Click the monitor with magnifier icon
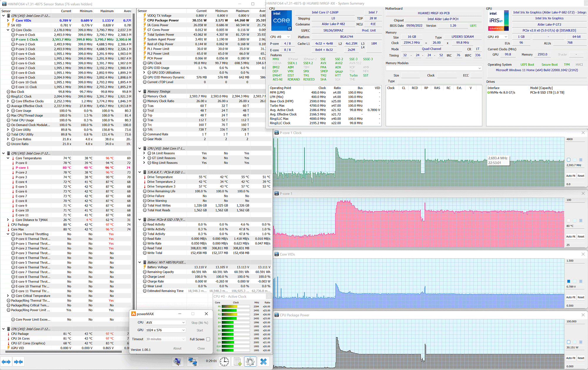The height and width of the screenshot is (370, 588). [x=177, y=361]
